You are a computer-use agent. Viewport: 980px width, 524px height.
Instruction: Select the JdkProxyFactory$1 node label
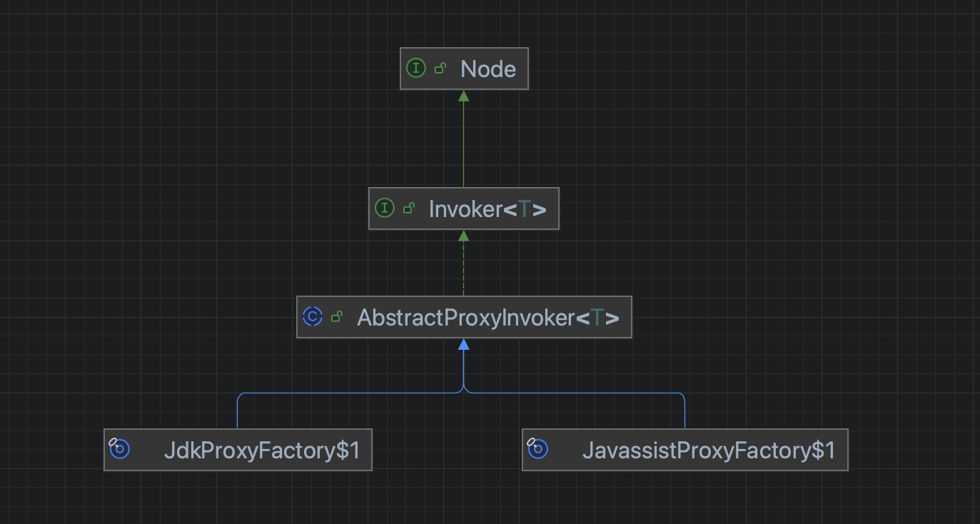pyautogui.click(x=262, y=450)
